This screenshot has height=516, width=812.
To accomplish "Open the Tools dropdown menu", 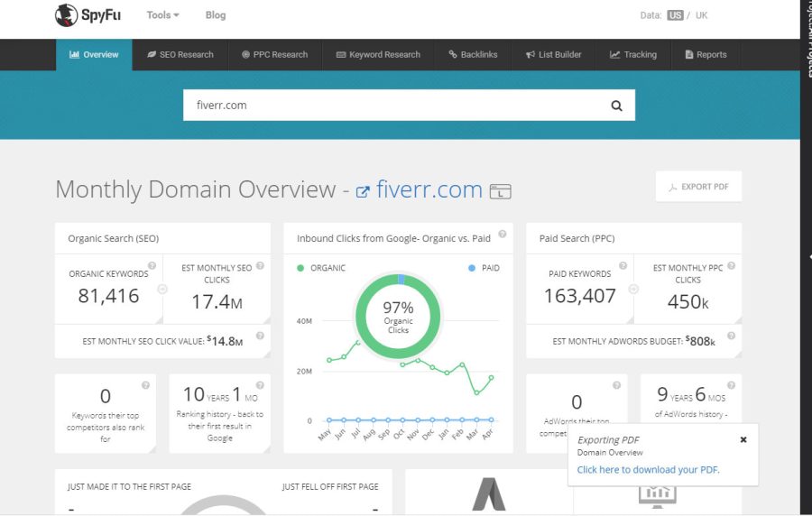I will (162, 15).
